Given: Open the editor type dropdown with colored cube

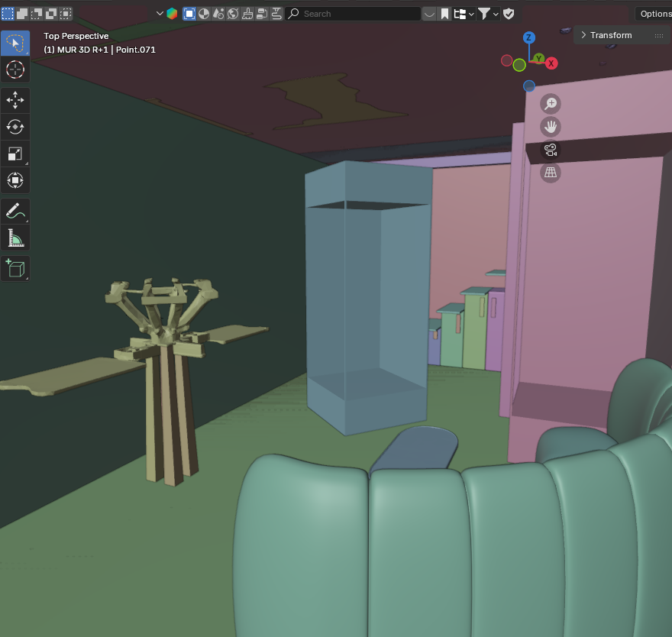Looking at the screenshot, I should click(166, 14).
